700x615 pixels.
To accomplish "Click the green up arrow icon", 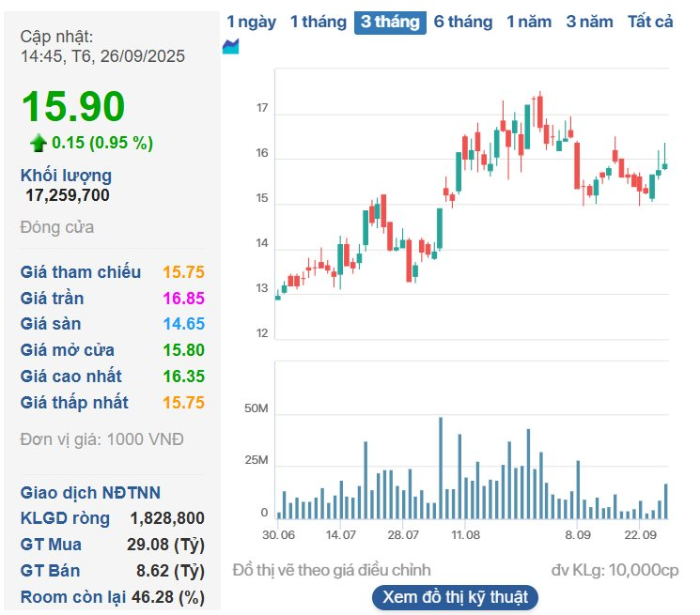I will click(38, 143).
